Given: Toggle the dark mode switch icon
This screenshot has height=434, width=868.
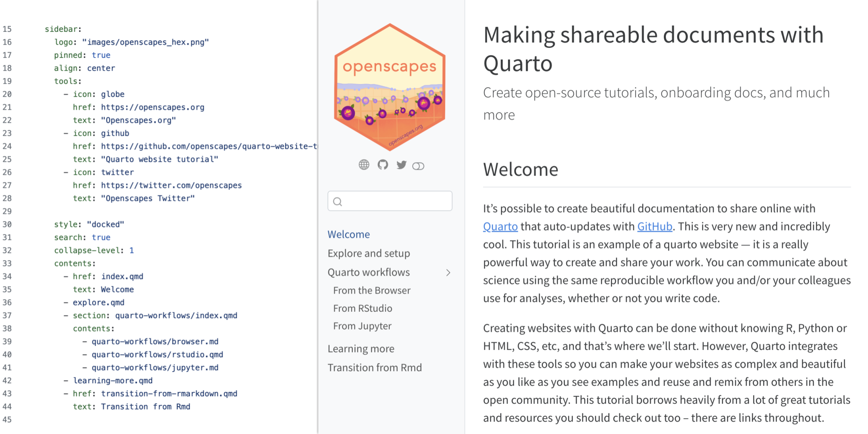Looking at the screenshot, I should click(418, 165).
